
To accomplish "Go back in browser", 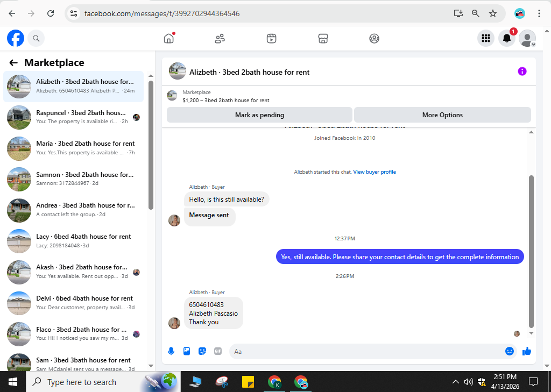I will [x=12, y=13].
